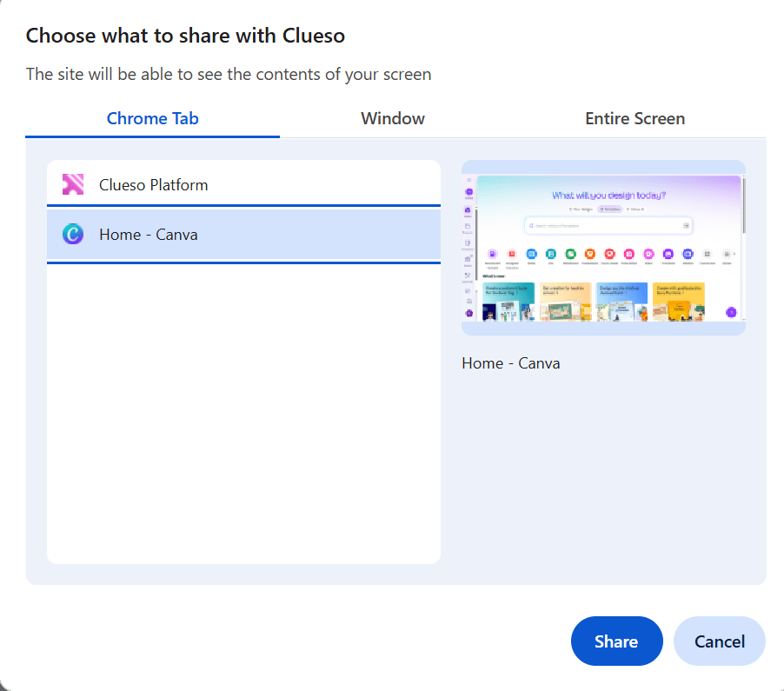Cancel the screen sharing dialog

pos(719,641)
